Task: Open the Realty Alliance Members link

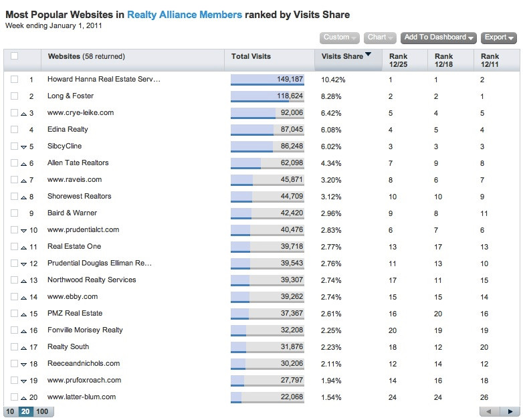Action: tap(185, 15)
